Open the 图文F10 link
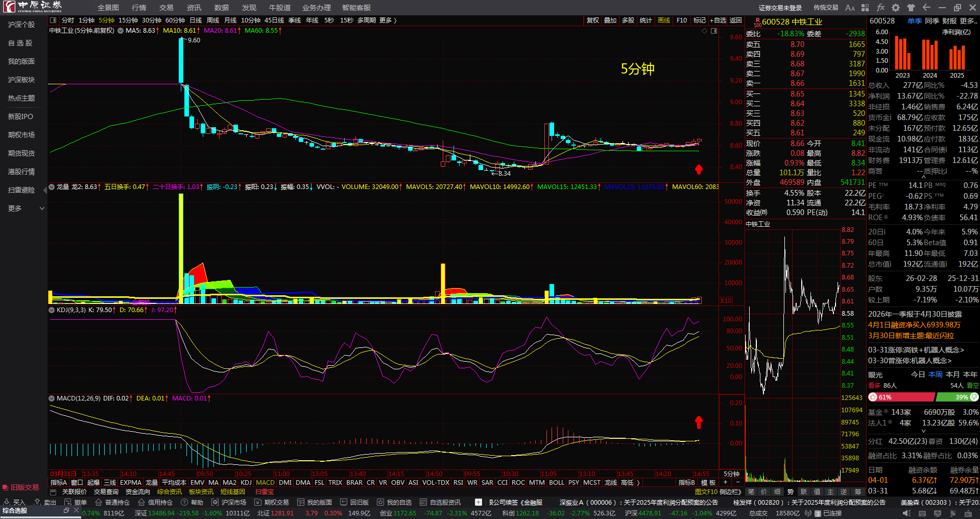The width and height of the screenshot is (980, 519). tap(706, 492)
